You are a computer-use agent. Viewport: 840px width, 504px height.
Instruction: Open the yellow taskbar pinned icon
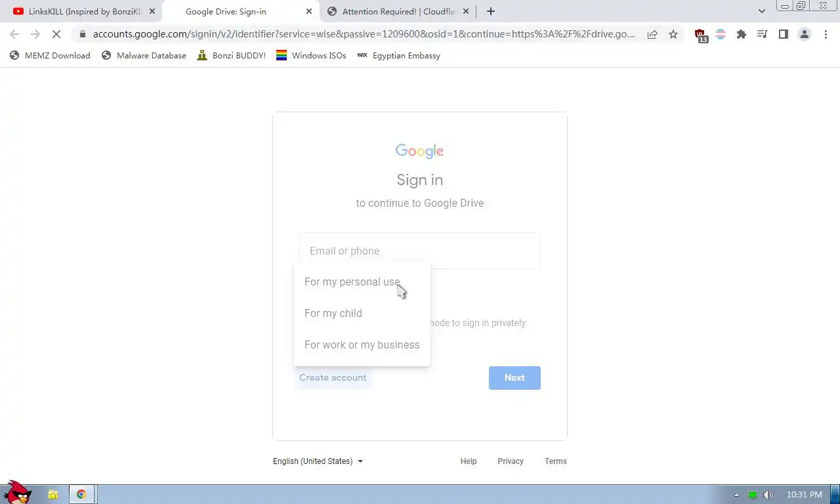[52, 494]
